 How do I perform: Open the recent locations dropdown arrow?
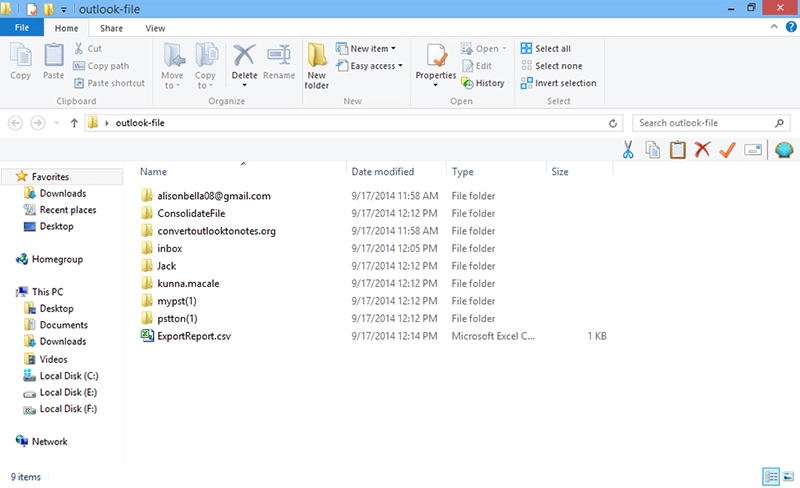click(57, 123)
